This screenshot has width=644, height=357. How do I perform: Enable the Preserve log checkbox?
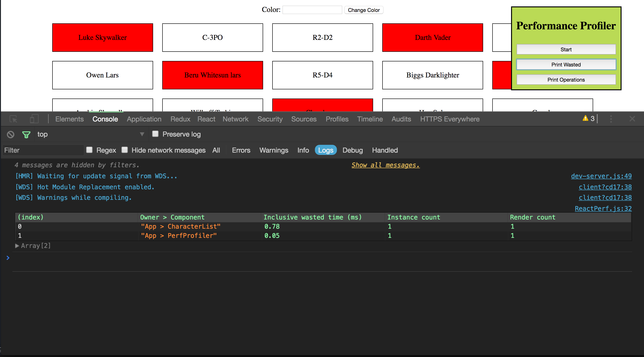click(x=155, y=134)
